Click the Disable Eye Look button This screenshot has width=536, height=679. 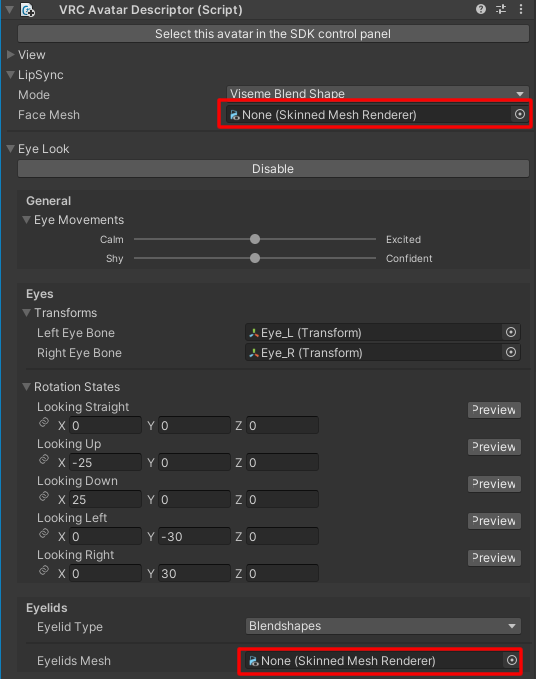coord(273,168)
